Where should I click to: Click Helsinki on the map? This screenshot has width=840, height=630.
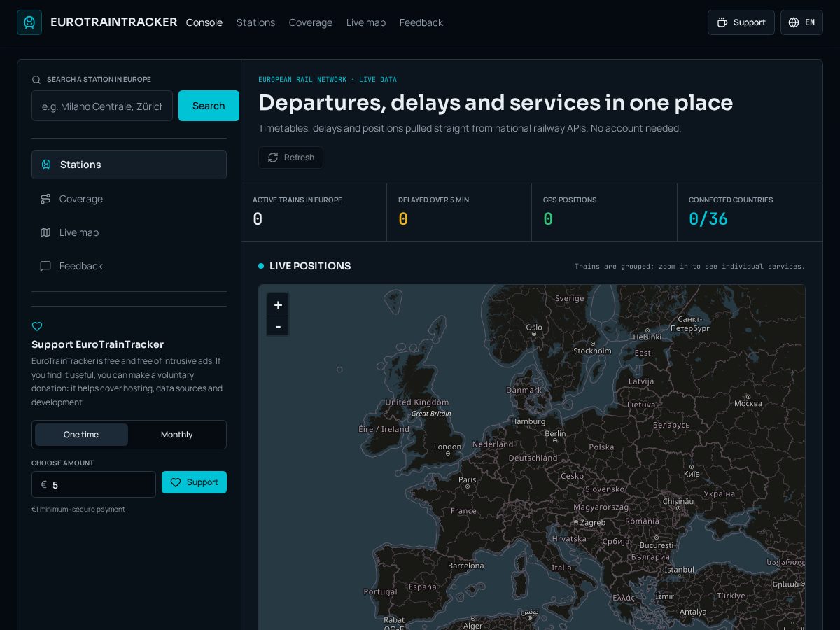(x=647, y=337)
